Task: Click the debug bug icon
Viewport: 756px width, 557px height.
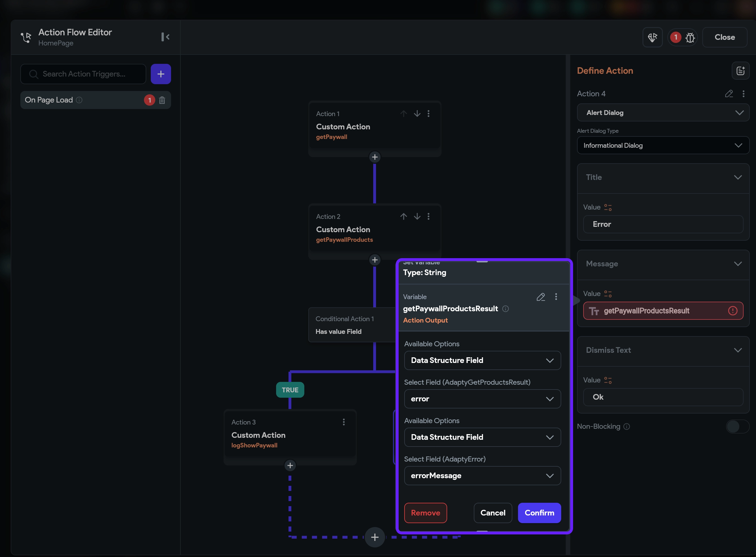Action: tap(690, 38)
